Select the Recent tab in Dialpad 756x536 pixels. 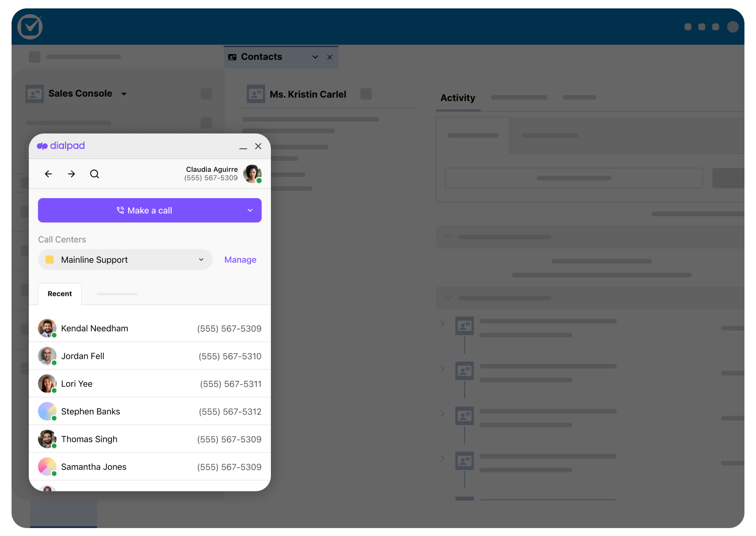click(60, 294)
